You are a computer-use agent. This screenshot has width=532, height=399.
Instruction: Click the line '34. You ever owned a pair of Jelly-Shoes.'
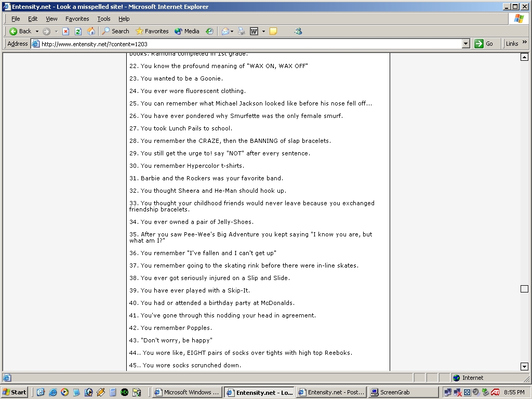tap(191, 222)
